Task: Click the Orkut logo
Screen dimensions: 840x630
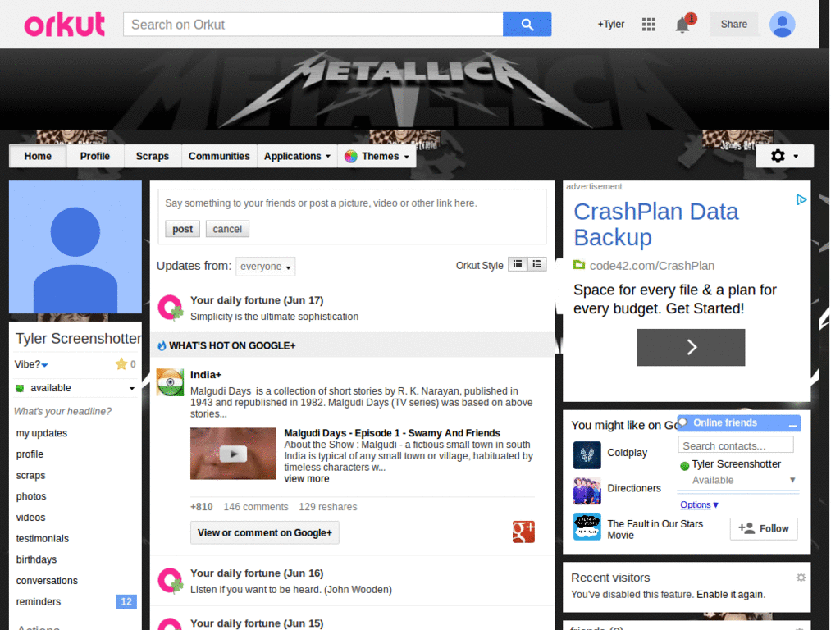Action: [64, 25]
